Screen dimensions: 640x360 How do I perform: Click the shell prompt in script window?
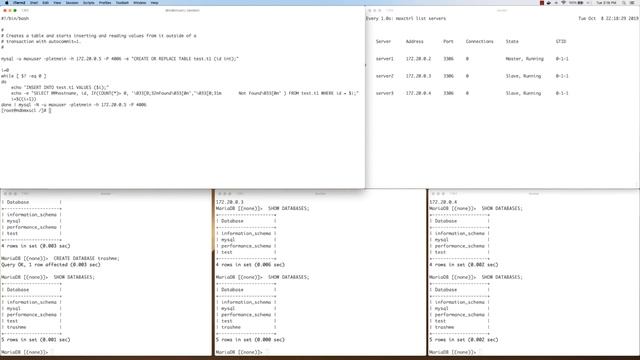tap(26, 110)
